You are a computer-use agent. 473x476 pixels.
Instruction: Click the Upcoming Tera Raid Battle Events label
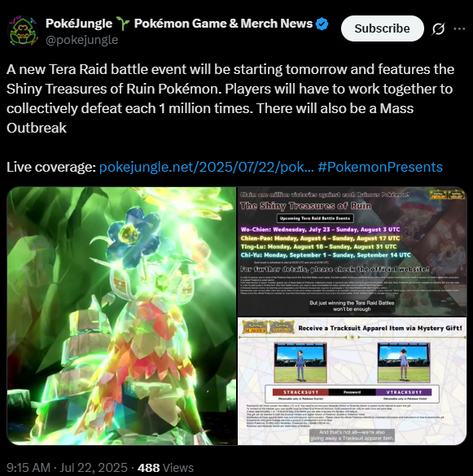click(315, 218)
